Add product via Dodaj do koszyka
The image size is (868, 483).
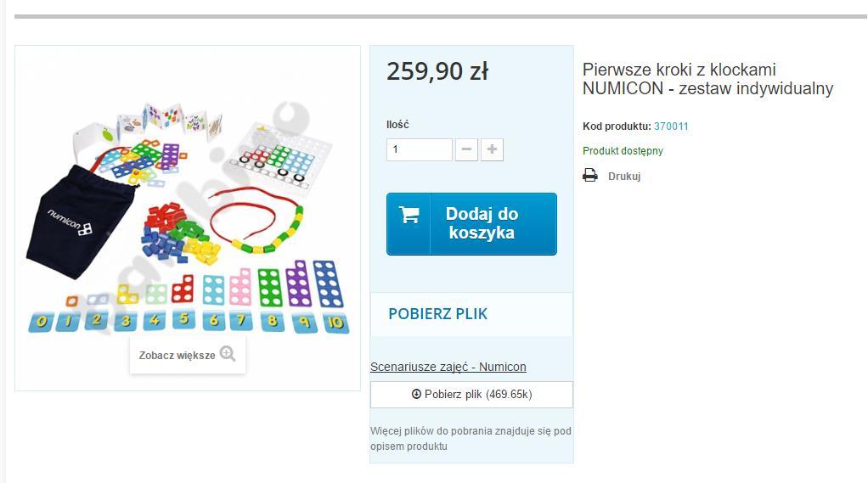471,223
